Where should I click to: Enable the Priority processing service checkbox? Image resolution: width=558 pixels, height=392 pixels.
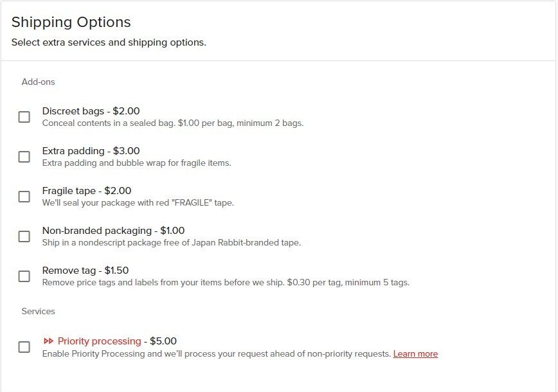coord(24,347)
